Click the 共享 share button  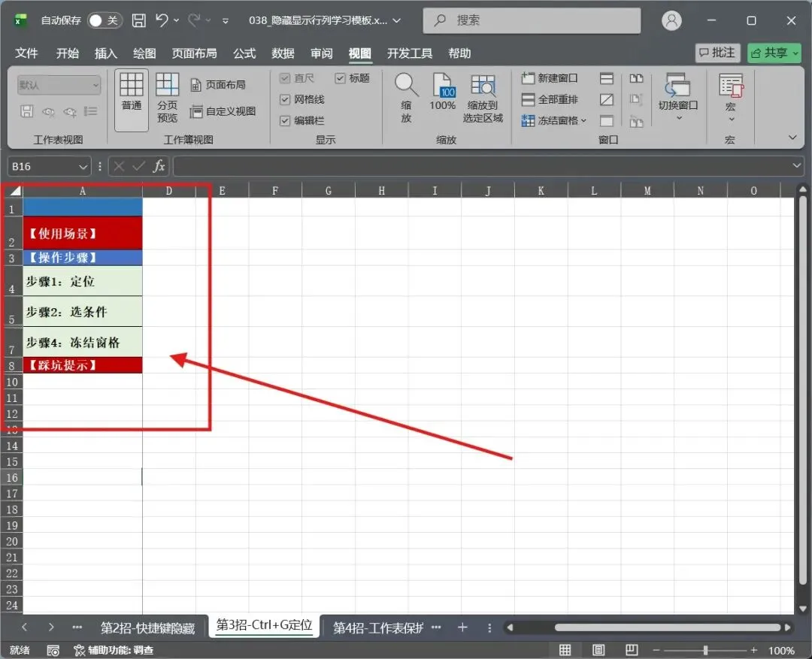click(x=774, y=53)
